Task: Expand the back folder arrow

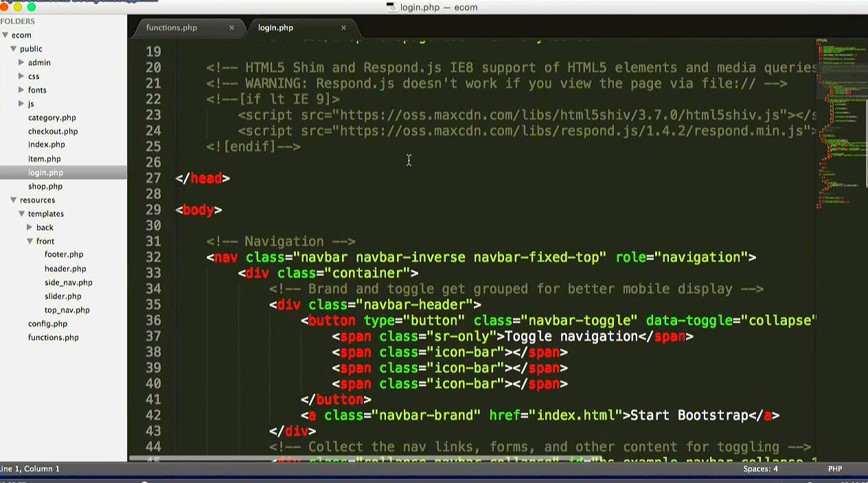Action: click(x=30, y=227)
